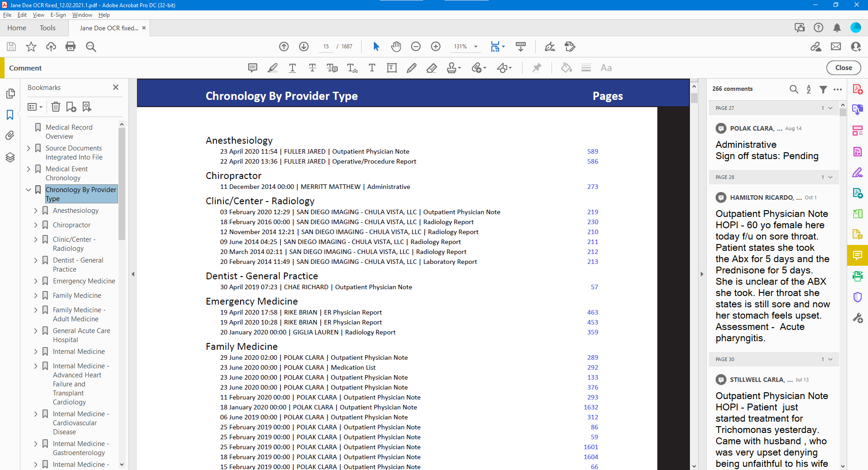Open the zoom level dropdown

click(x=476, y=47)
